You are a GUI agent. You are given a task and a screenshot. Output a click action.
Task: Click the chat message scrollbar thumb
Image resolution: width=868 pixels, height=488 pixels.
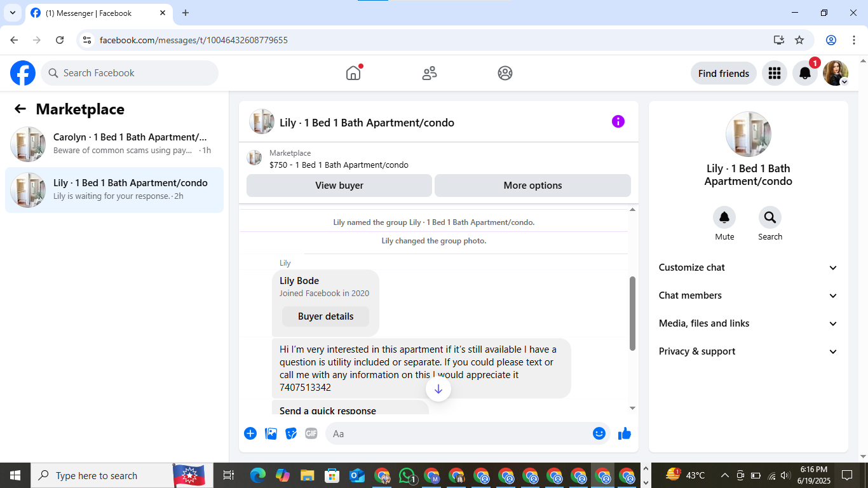tap(632, 313)
